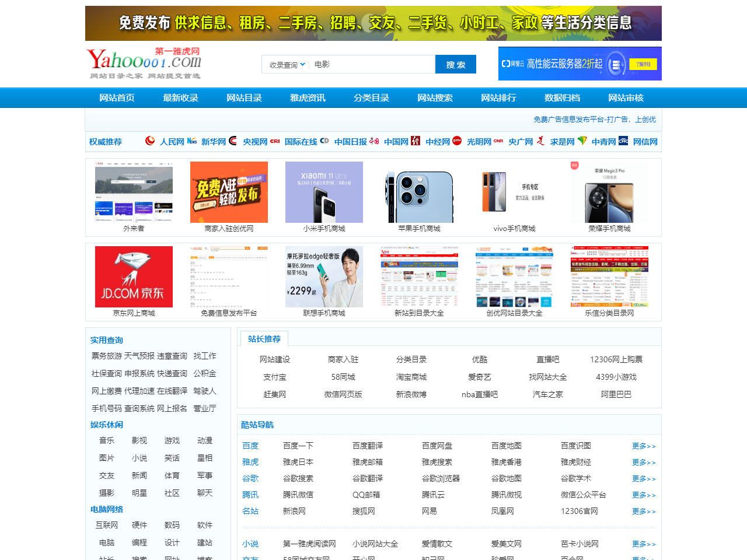Open the 荣耀手机商城 thumbnail

point(609,192)
